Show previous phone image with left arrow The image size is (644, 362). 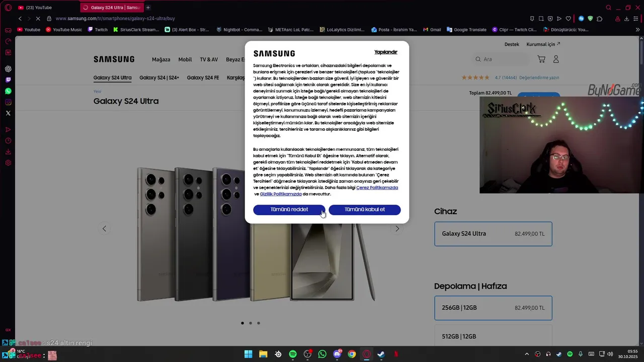[x=104, y=229]
